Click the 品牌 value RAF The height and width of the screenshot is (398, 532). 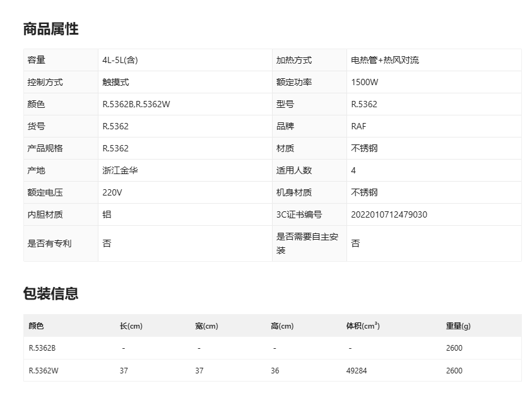tap(358, 126)
